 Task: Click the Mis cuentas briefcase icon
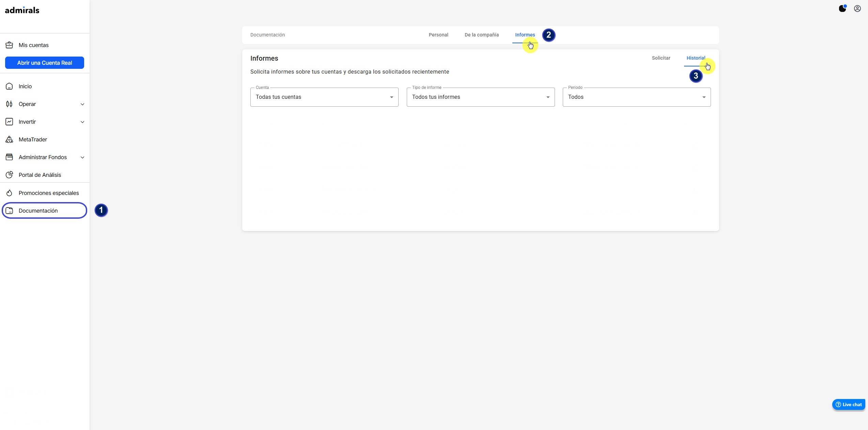pos(9,45)
